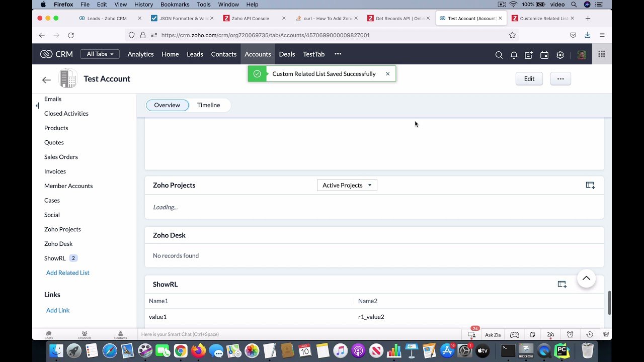644x362 pixels.
Task: Dismiss the success notification with X
Action: click(x=387, y=74)
